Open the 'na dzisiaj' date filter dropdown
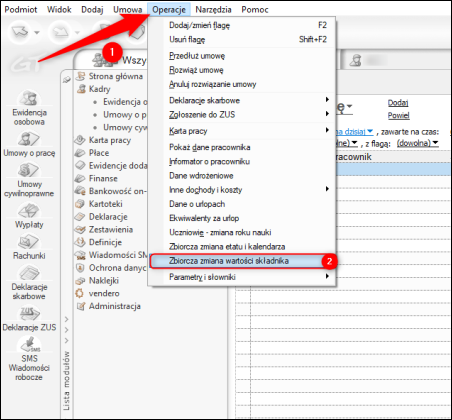 tap(355, 132)
